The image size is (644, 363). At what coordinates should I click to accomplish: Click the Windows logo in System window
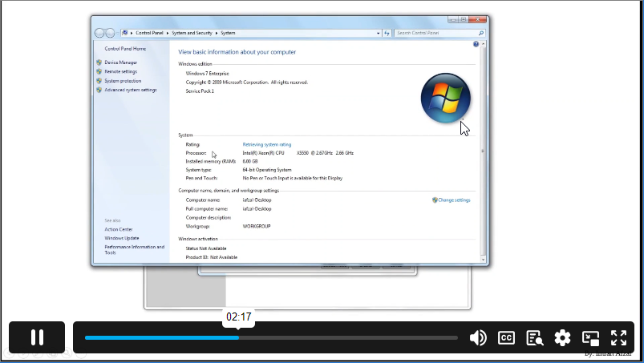446,98
